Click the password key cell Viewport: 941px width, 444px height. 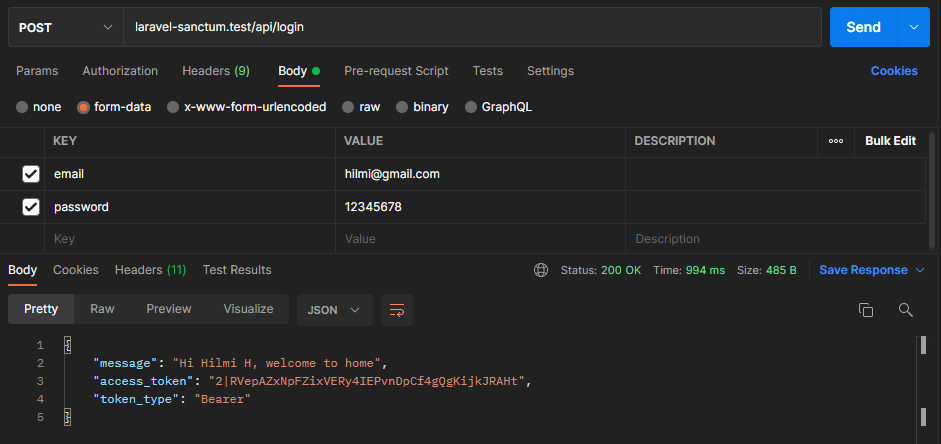(x=190, y=207)
